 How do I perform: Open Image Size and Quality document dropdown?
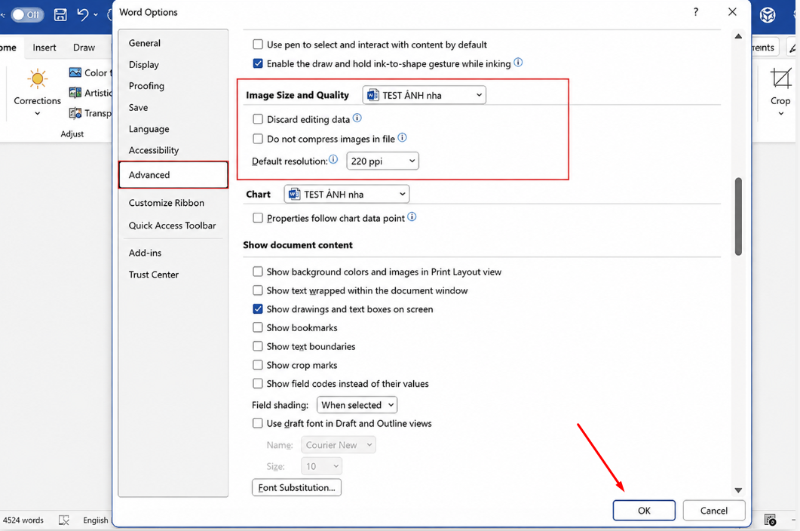click(x=424, y=95)
